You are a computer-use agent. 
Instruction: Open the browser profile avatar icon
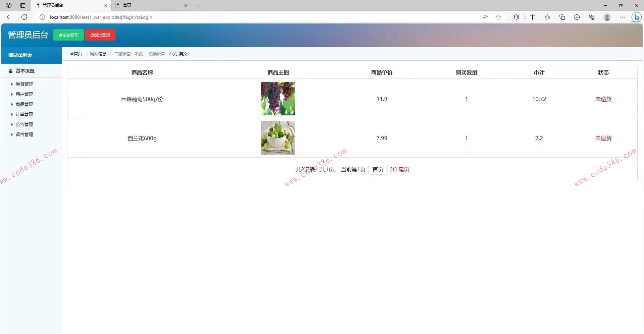point(607,17)
